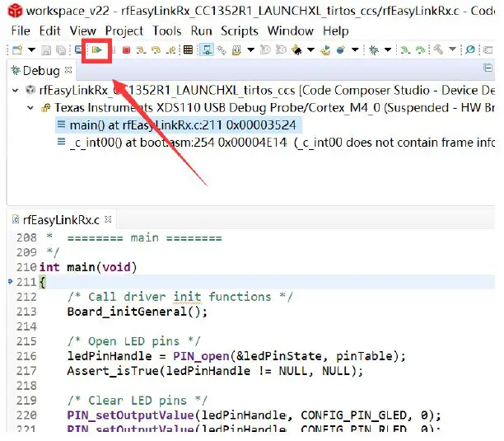This screenshot has height=441, width=504.
Task: Minimize the Debug view panel
Action: 488,68
